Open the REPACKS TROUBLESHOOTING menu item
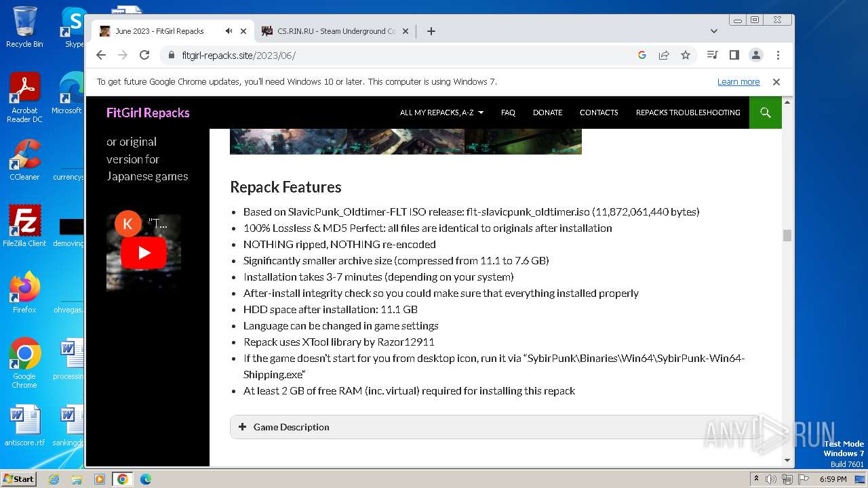The image size is (868, 488). click(688, 113)
